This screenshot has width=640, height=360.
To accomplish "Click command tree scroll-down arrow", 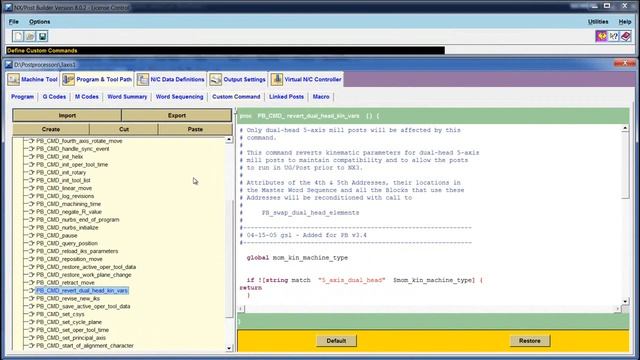I will tap(229, 348).
